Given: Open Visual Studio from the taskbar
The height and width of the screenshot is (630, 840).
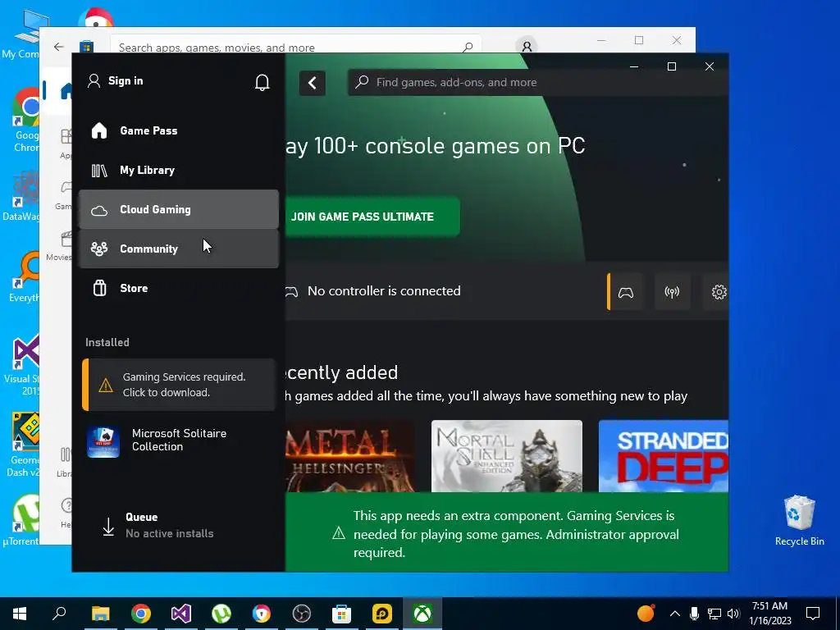Looking at the screenshot, I should [x=181, y=614].
